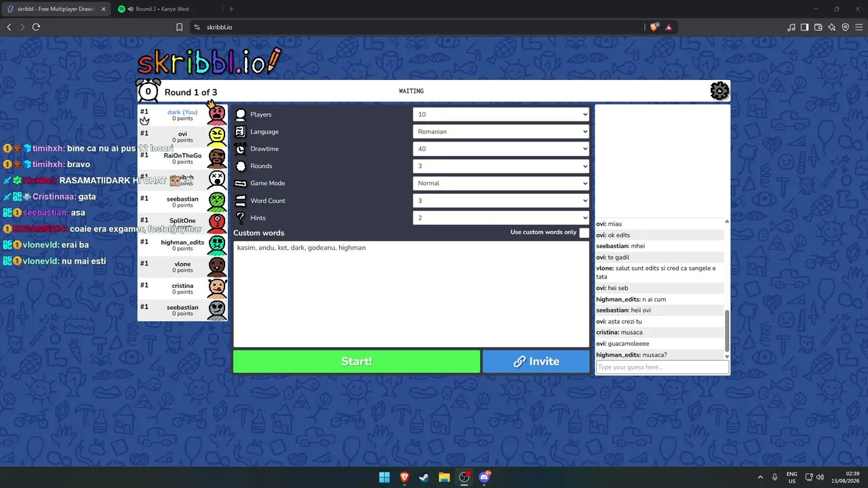The height and width of the screenshot is (488, 868).
Task: Reload the skribbl.io page
Action: (x=36, y=27)
